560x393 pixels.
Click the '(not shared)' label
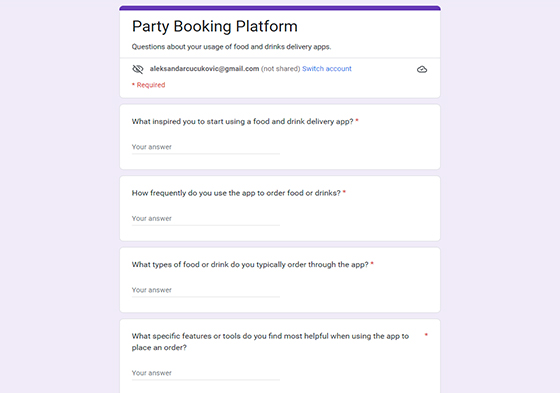coord(281,69)
